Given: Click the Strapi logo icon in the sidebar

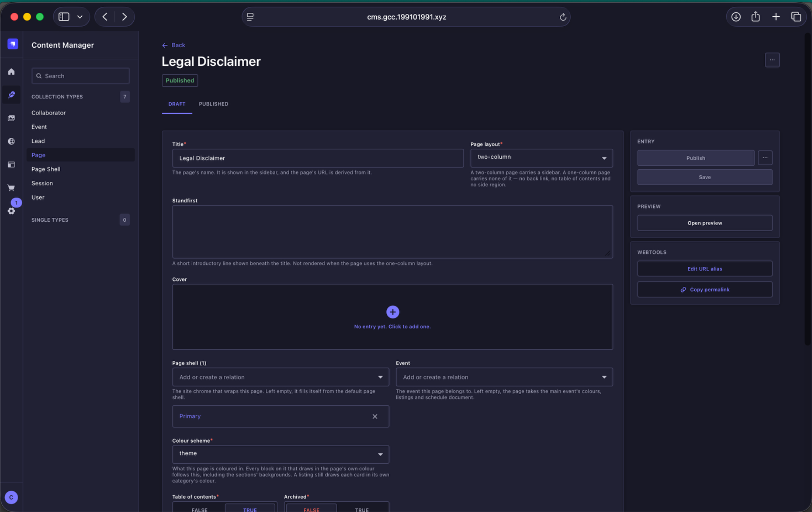Looking at the screenshot, I should tap(13, 44).
